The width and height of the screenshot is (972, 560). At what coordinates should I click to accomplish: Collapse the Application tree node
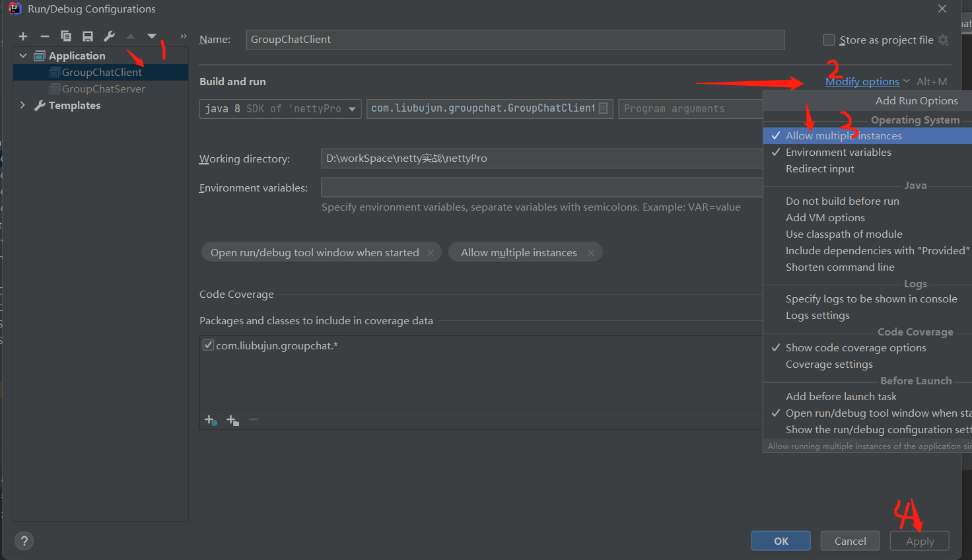click(23, 56)
